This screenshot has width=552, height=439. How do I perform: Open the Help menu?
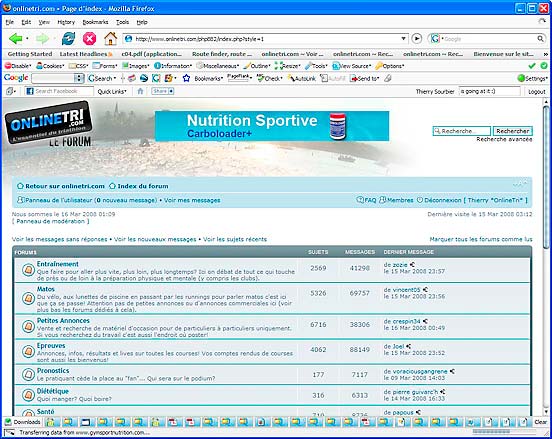(x=142, y=22)
